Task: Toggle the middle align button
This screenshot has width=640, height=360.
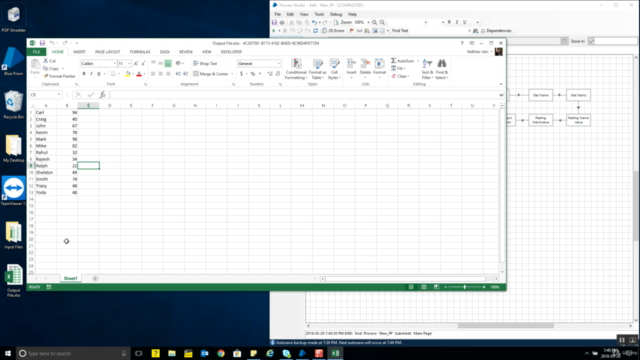Action: click(x=160, y=64)
